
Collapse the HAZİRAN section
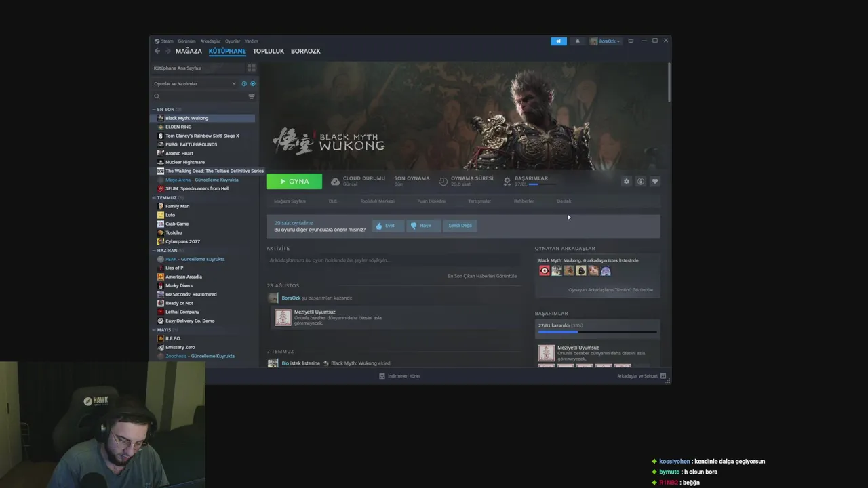tap(165, 251)
